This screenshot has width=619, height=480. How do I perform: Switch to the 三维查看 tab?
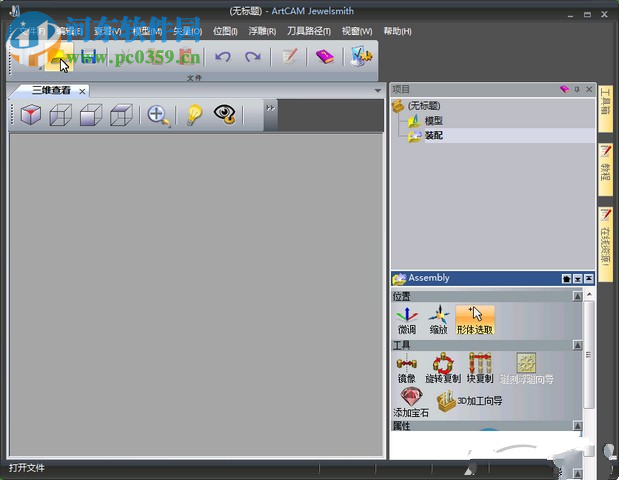point(51,90)
